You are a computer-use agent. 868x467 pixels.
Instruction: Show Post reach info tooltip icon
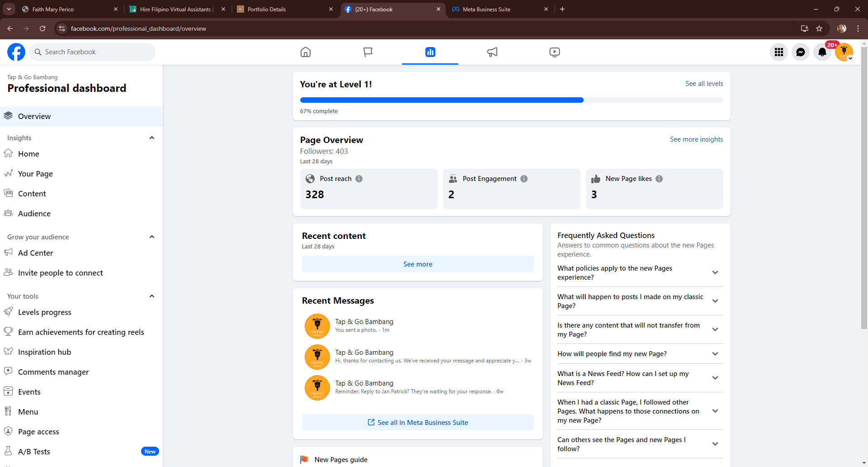(359, 179)
